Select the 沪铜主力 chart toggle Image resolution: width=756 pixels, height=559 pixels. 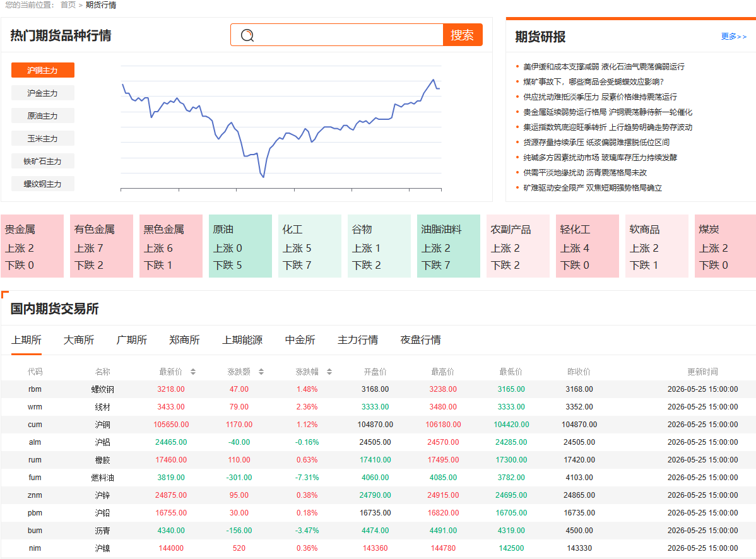(x=43, y=71)
